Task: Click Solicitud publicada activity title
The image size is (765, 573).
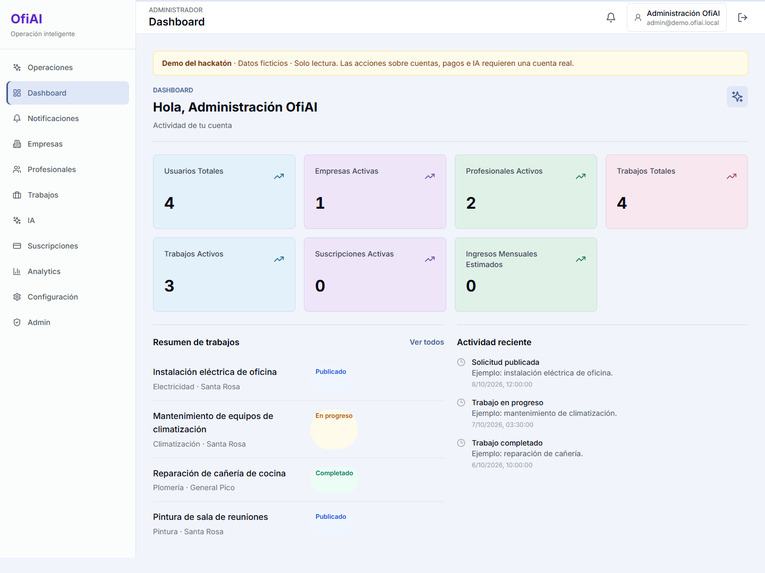Action: pos(505,362)
